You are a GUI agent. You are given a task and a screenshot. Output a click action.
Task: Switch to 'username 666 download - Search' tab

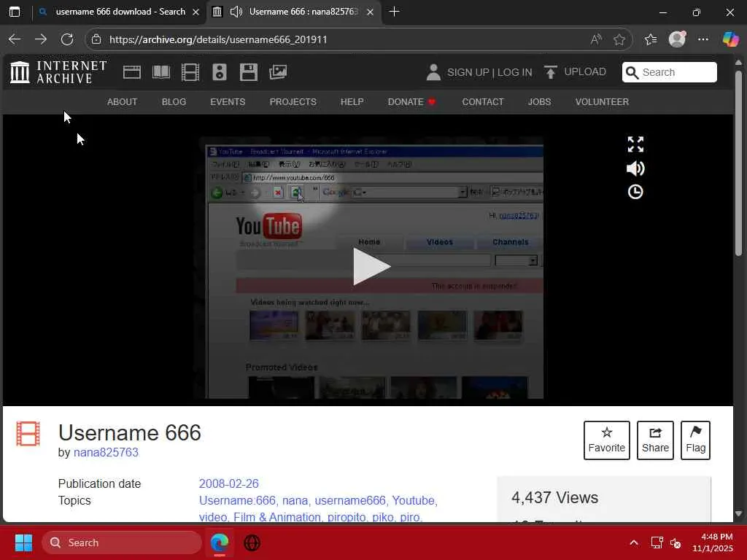point(120,12)
